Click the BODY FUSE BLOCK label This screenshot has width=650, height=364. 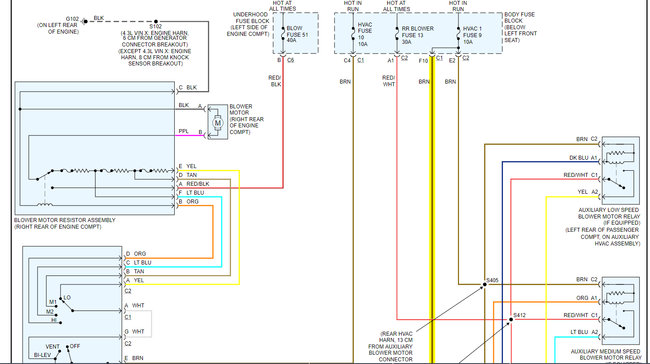[520, 27]
